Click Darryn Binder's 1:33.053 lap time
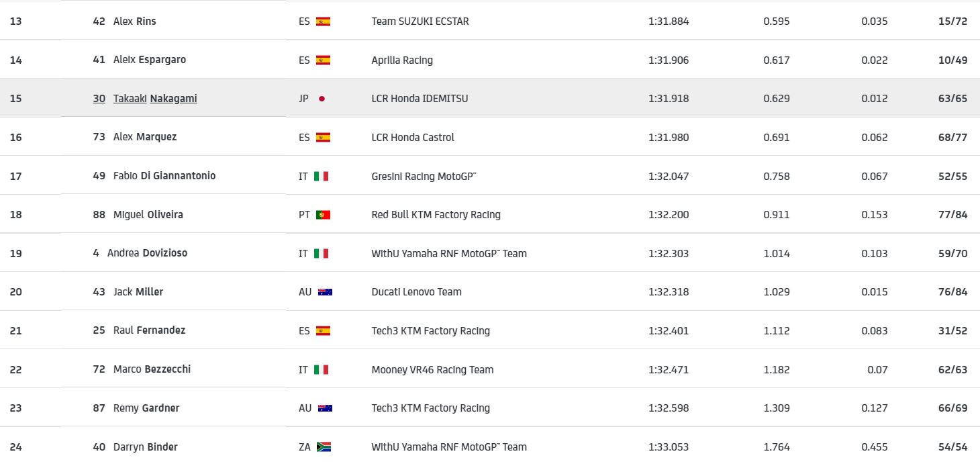Screen dimensions: 980x464 [669, 447]
